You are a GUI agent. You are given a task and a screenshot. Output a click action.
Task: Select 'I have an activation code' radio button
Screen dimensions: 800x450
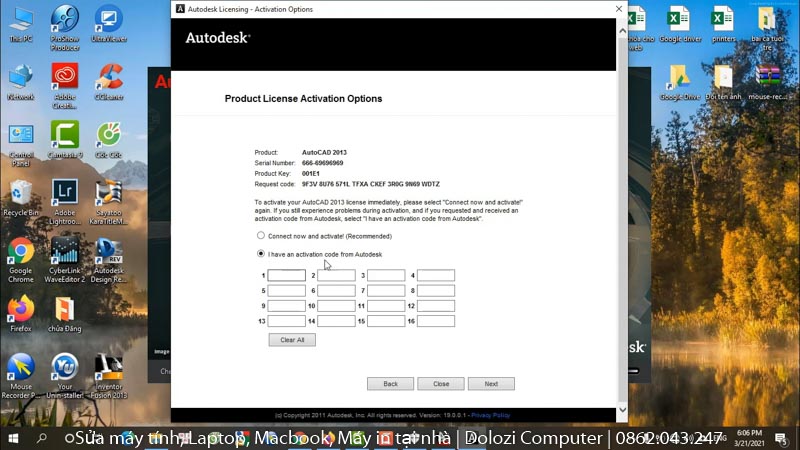[261, 254]
